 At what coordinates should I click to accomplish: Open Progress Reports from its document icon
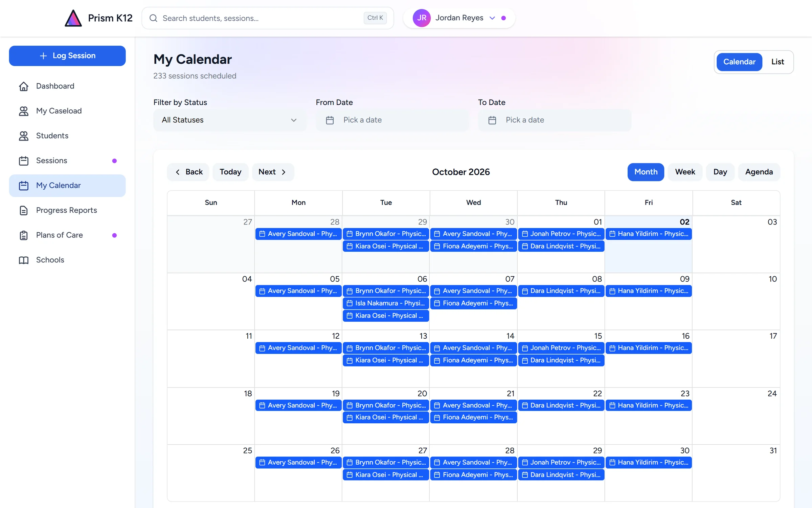(24, 210)
